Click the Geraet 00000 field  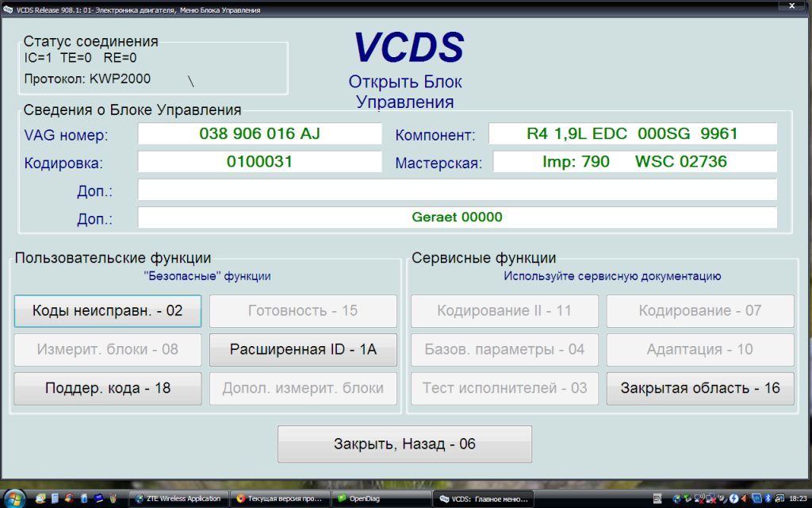(x=458, y=217)
